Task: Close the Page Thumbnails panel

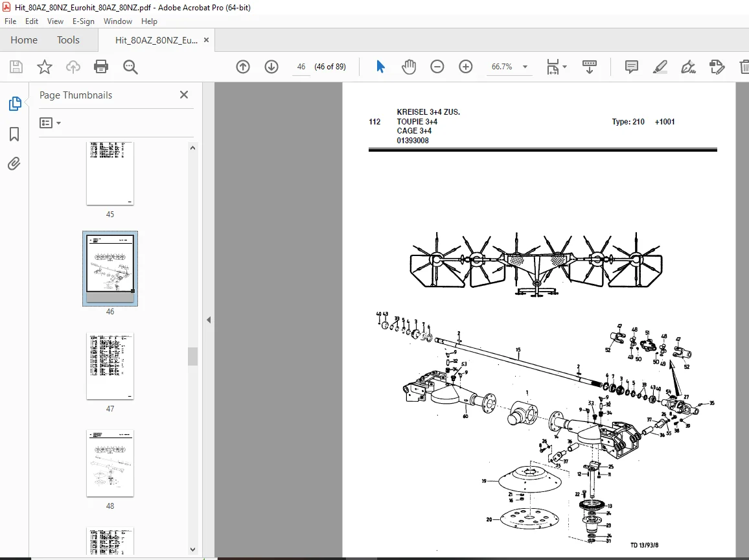Action: click(x=184, y=95)
